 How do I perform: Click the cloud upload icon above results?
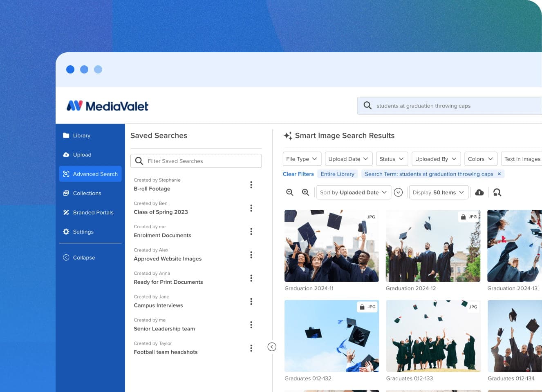click(x=479, y=192)
